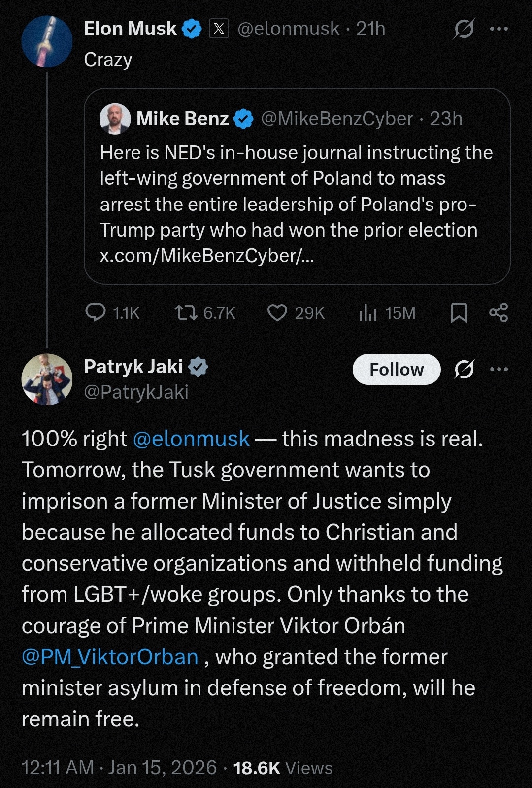This screenshot has height=788, width=532.
Task: View analytics via the 15M views icon
Action: pos(368,312)
